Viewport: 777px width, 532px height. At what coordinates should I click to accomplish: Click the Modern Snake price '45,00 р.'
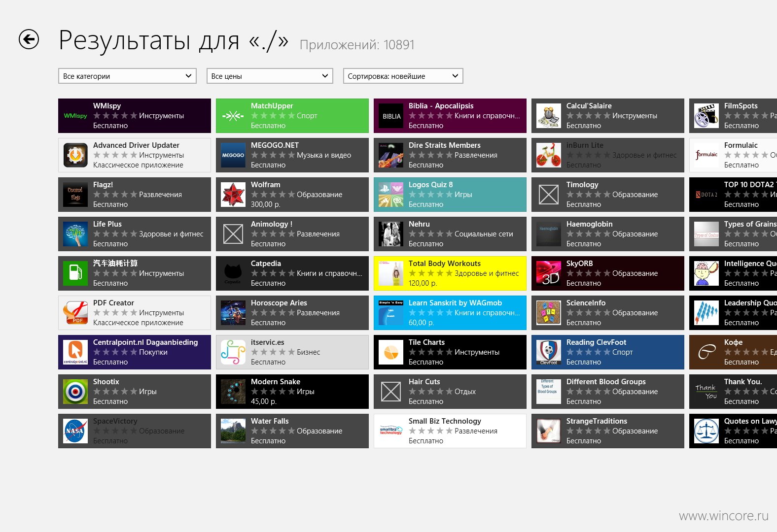click(x=264, y=401)
